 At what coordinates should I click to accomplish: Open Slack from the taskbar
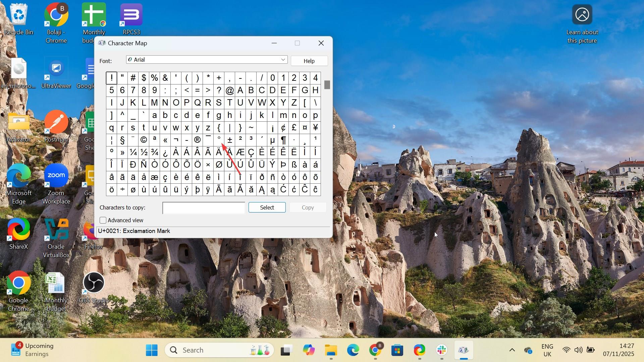point(441,350)
